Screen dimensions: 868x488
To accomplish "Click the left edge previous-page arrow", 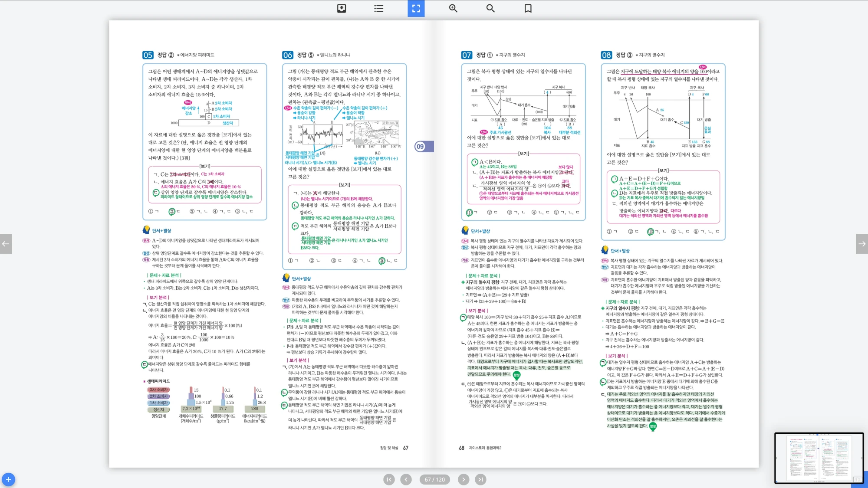I will coord(6,244).
